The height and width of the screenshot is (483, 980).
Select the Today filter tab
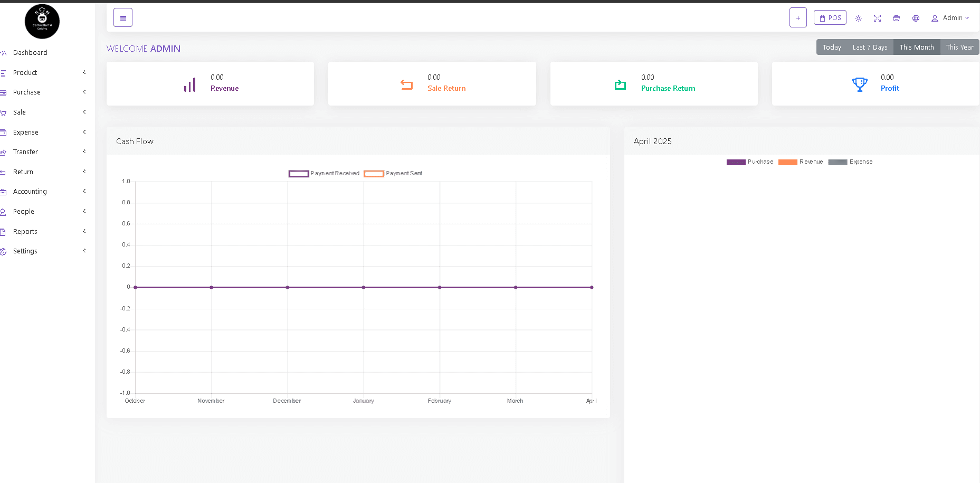coord(832,48)
